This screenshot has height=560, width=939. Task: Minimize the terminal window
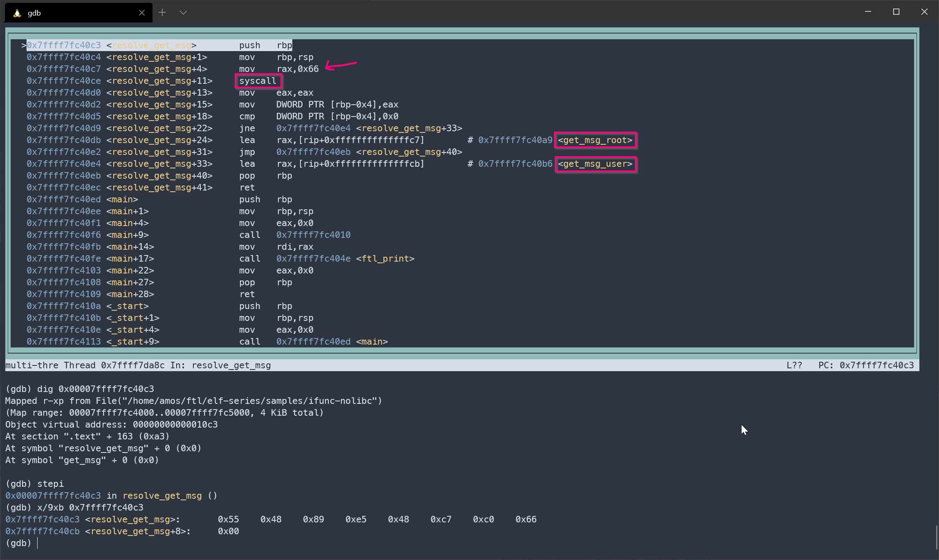click(x=868, y=12)
